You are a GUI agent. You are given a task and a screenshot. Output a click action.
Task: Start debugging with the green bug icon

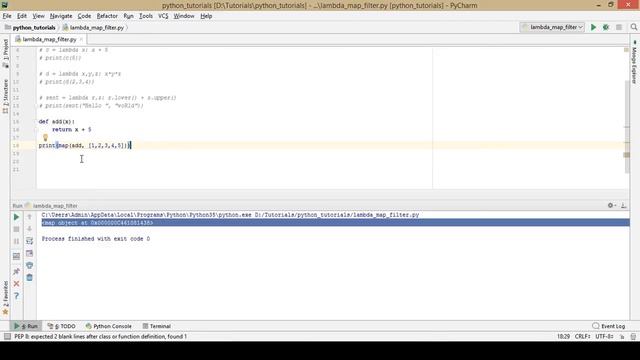[606, 27]
